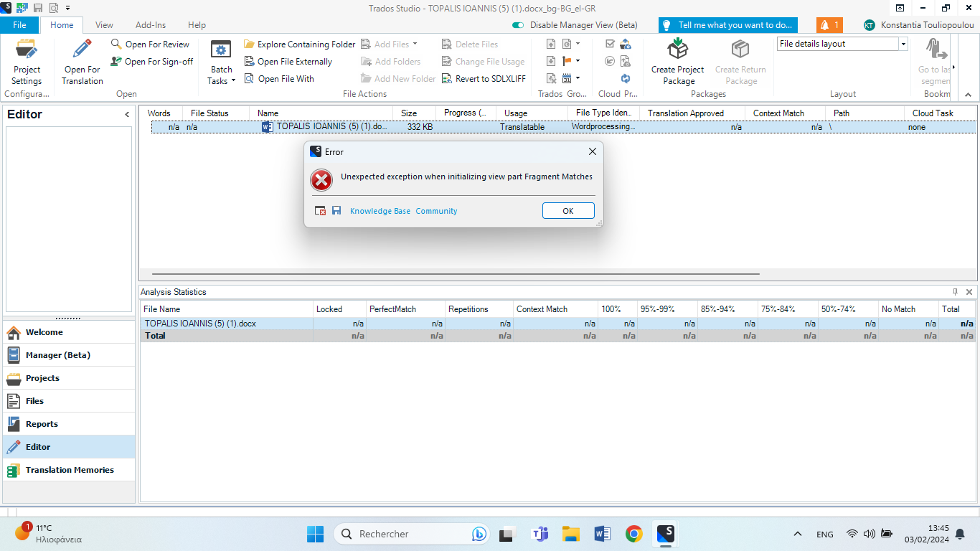Expand the calendar icon dropdown arrow
The image size is (980, 551).
point(578,79)
